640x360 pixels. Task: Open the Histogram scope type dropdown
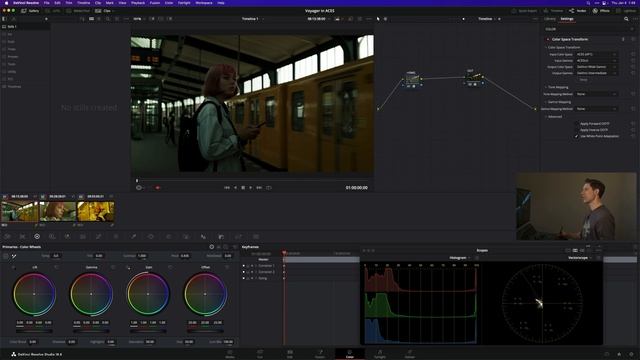point(460,258)
